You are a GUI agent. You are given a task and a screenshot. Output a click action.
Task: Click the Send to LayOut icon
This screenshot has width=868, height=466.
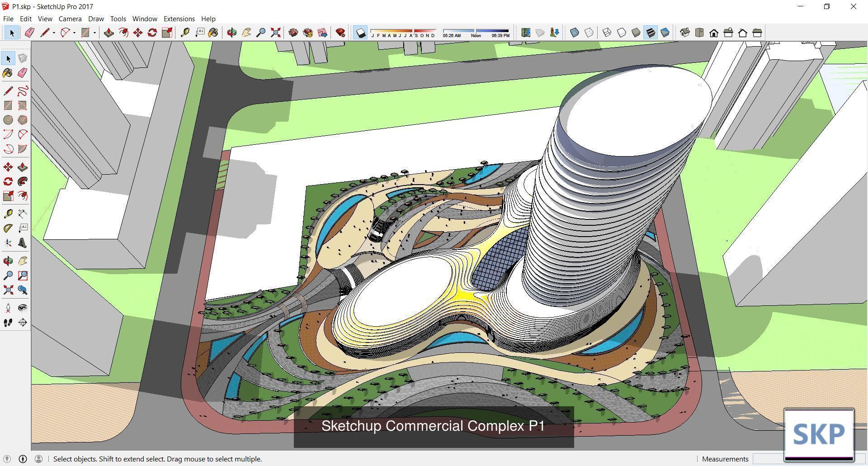[322, 33]
